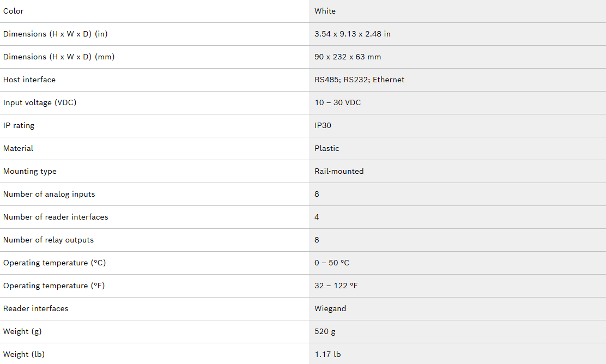Click the 10 – 30 VDC value
This screenshot has height=364, width=606.
[337, 102]
